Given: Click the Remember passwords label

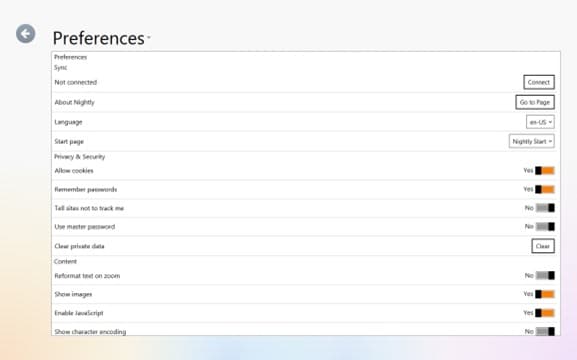Looking at the screenshot, I should [85, 190].
